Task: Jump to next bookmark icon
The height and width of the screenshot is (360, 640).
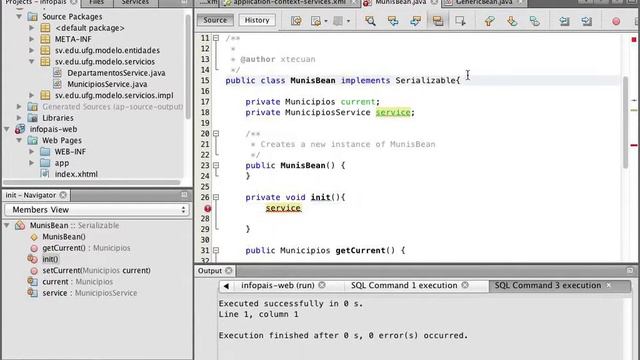Action: tap(512, 20)
